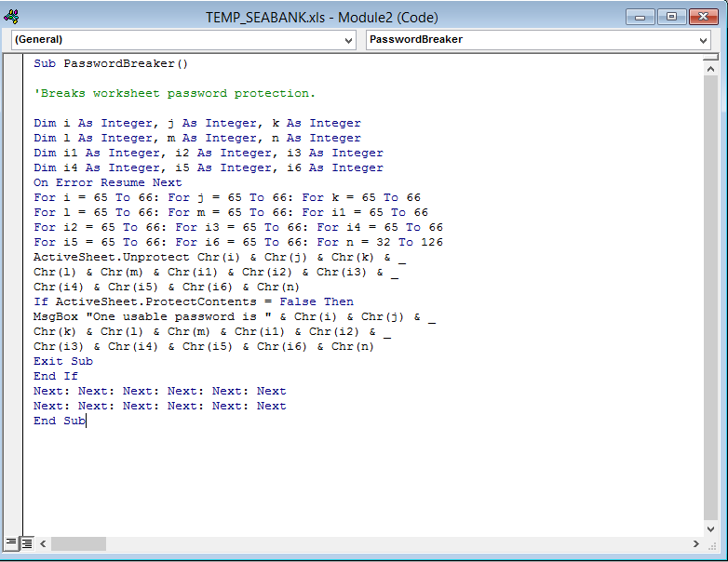This screenshot has width=728, height=562.
Task: Click the 'Dim l As Integer' line
Action: [196, 138]
